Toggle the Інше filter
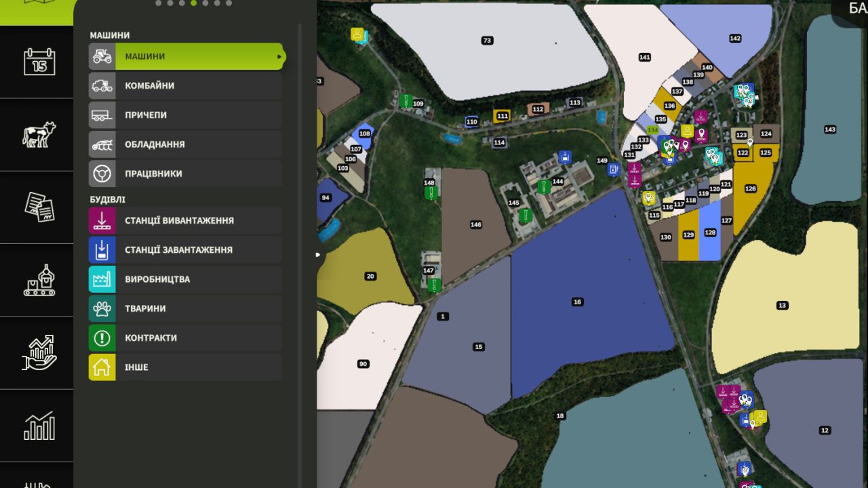 click(185, 367)
